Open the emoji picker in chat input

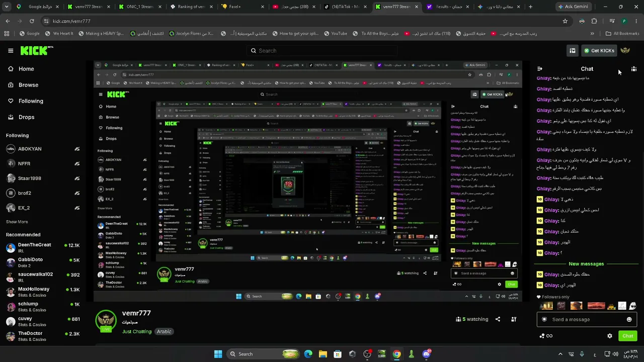point(629,319)
